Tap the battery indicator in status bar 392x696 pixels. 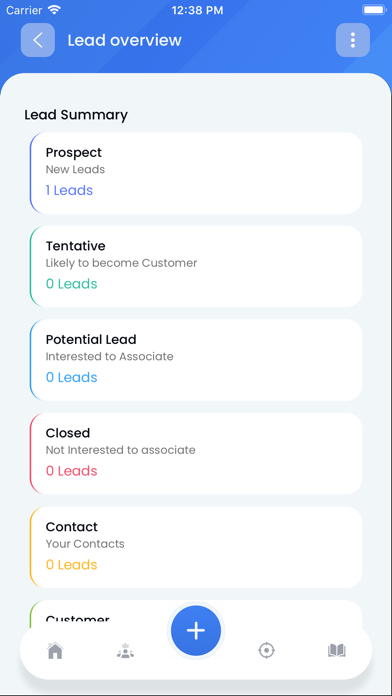pyautogui.click(x=374, y=10)
